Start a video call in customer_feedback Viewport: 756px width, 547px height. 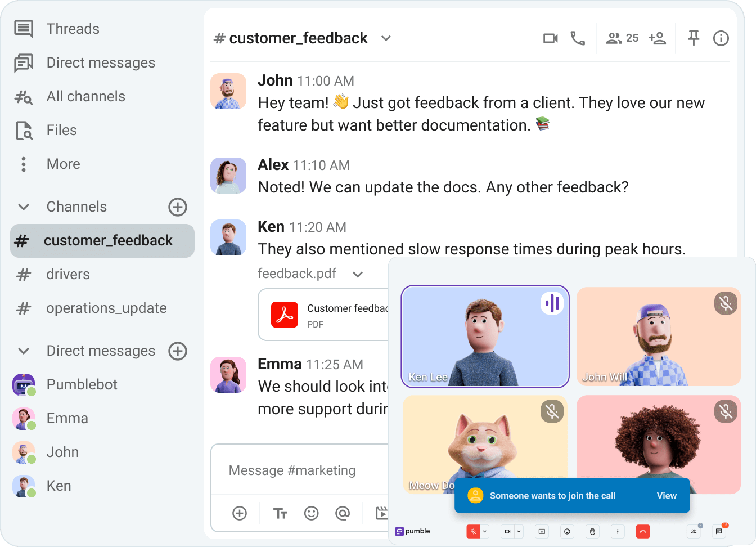[550, 38]
